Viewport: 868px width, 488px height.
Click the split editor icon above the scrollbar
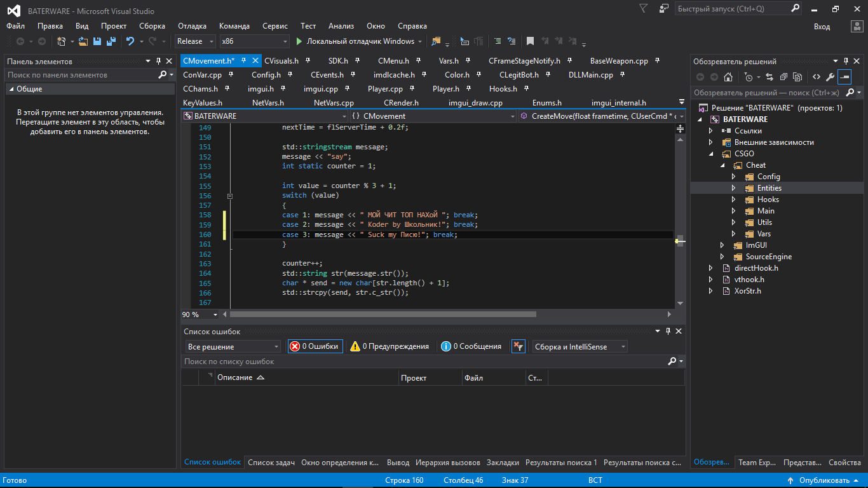click(x=680, y=128)
